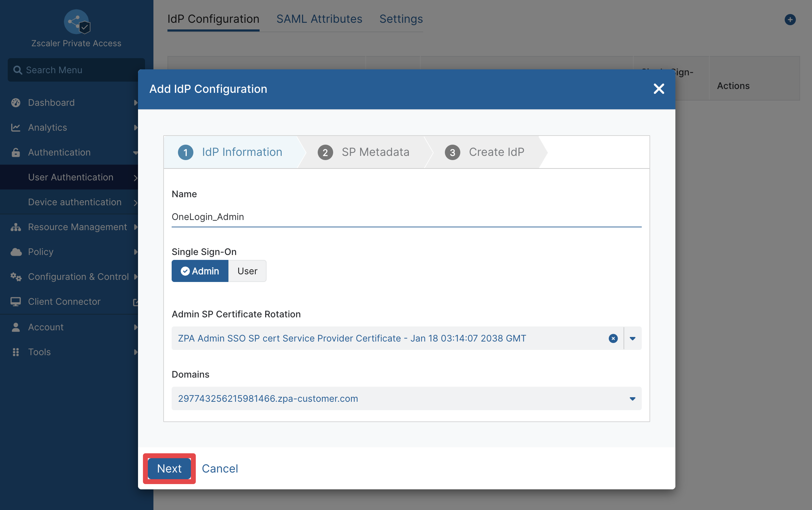Switch to the SAML Attributes tab
Viewport: 812px width, 510px height.
[319, 19]
